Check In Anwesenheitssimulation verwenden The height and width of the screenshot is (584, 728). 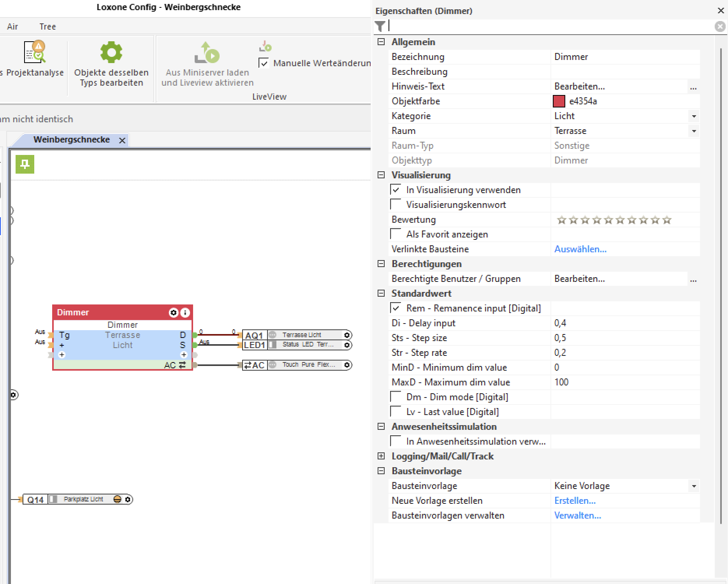tap(396, 441)
